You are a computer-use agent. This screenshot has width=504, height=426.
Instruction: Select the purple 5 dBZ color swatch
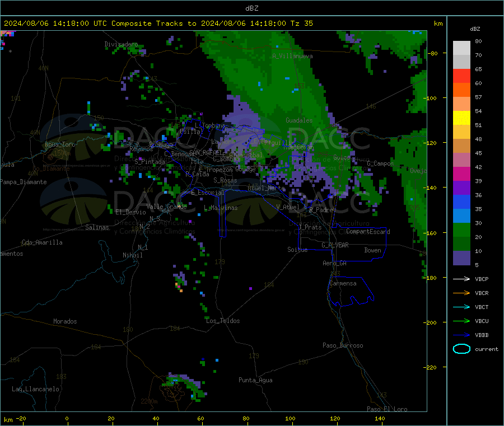(461, 258)
